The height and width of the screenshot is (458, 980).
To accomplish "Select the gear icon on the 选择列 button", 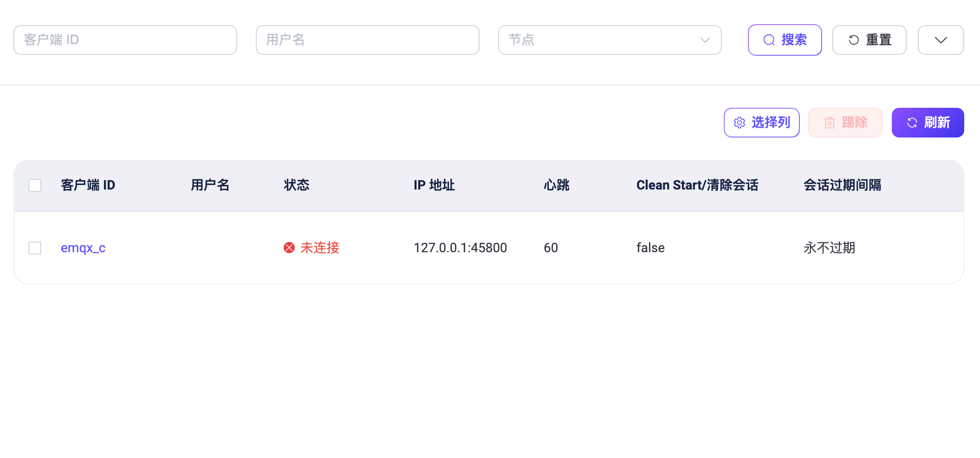I will [x=739, y=122].
